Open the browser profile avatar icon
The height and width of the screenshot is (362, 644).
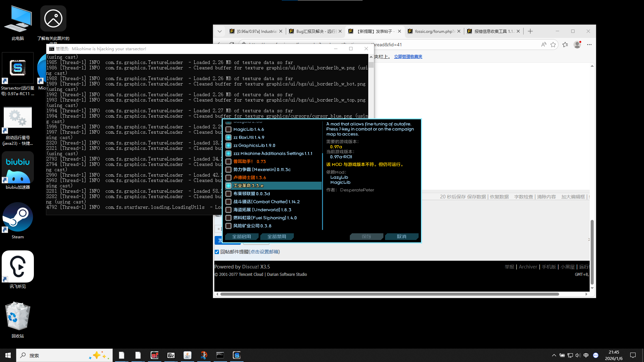(577, 45)
